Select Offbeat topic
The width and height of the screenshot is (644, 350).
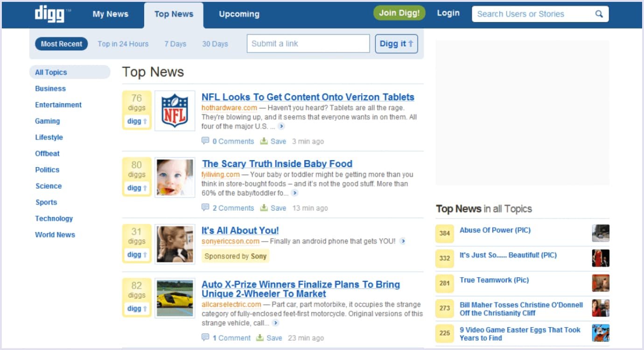48,154
